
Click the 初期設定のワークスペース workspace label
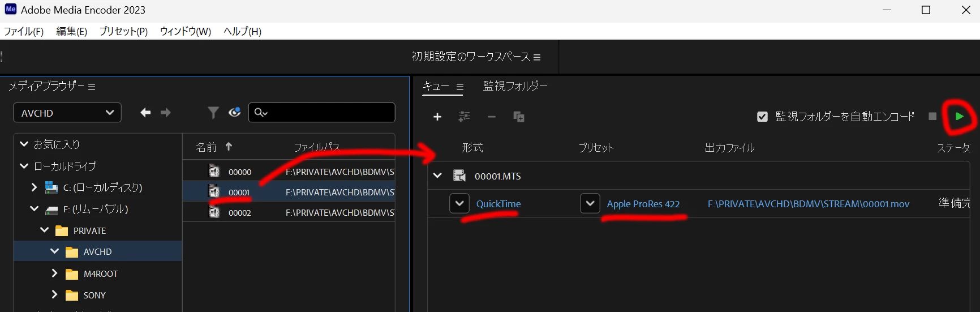point(471,57)
